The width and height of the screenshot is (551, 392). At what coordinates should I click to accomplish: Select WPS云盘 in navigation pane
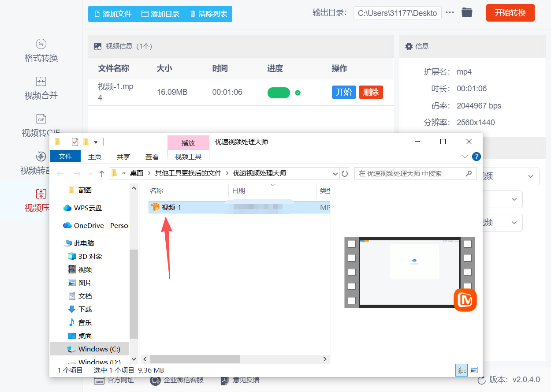pos(82,208)
